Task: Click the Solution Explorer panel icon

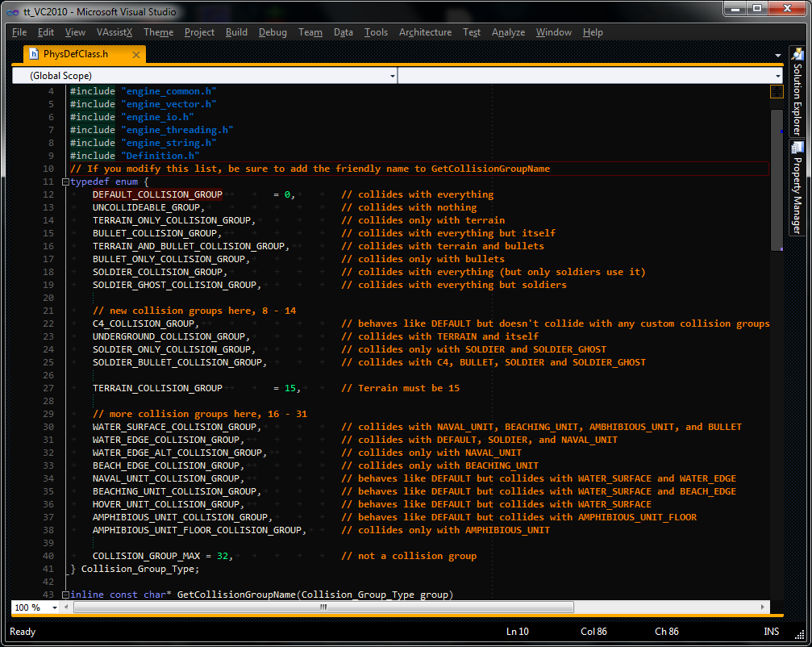Action: click(x=797, y=55)
